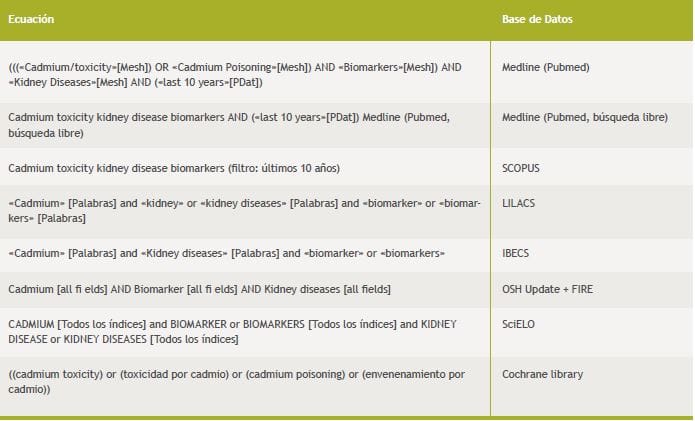
Task: Click the Base de Datos column header
Action: click(537, 19)
